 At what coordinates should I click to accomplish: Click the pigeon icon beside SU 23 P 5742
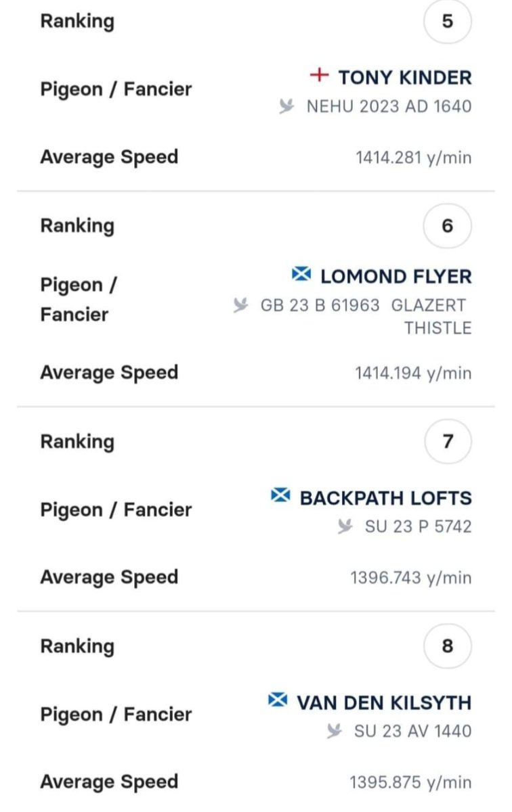click(346, 526)
